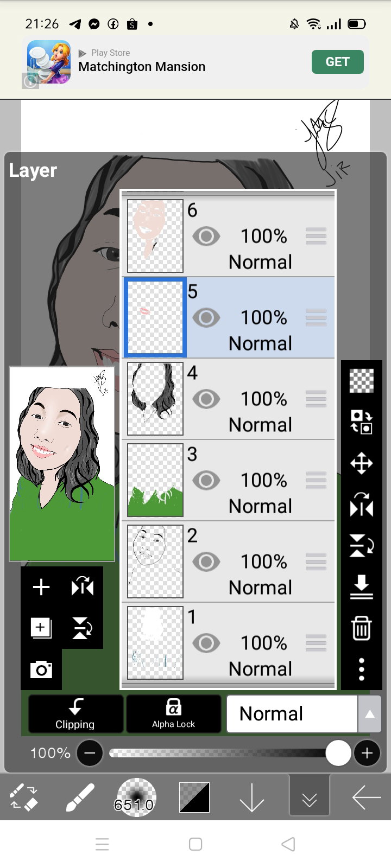The width and height of the screenshot is (391, 868).
Task: Open the checkerboard clear-layer icon
Action: point(362,380)
